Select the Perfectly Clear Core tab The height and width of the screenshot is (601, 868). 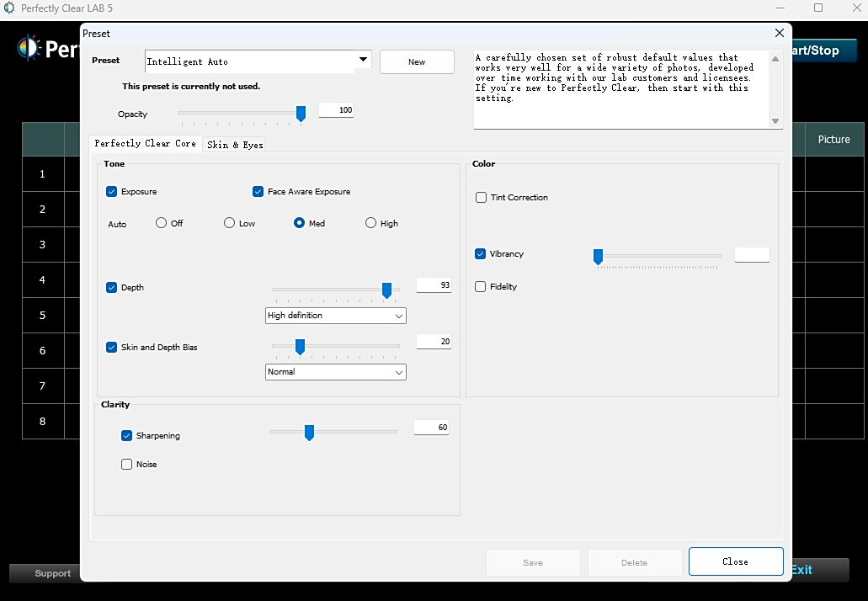click(145, 143)
